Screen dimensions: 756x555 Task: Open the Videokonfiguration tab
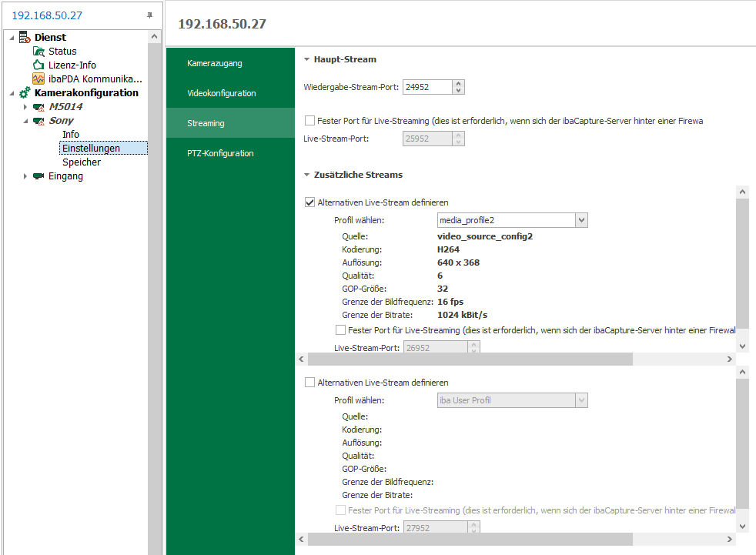[x=222, y=93]
